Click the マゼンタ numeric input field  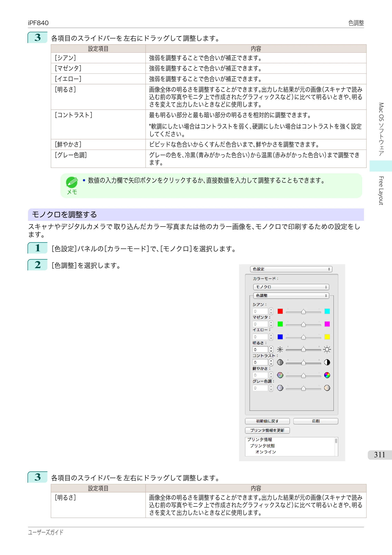coord(260,324)
